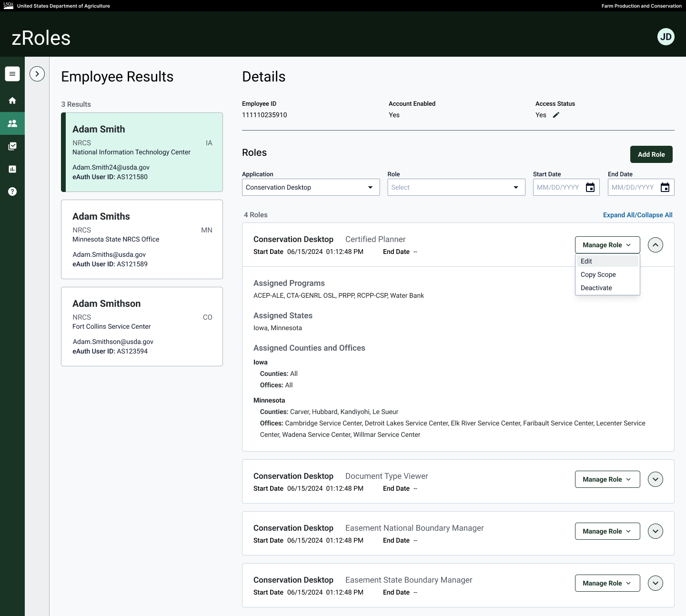Click the USDA logo in top bar
This screenshot has width=686, height=616.
click(x=9, y=6)
